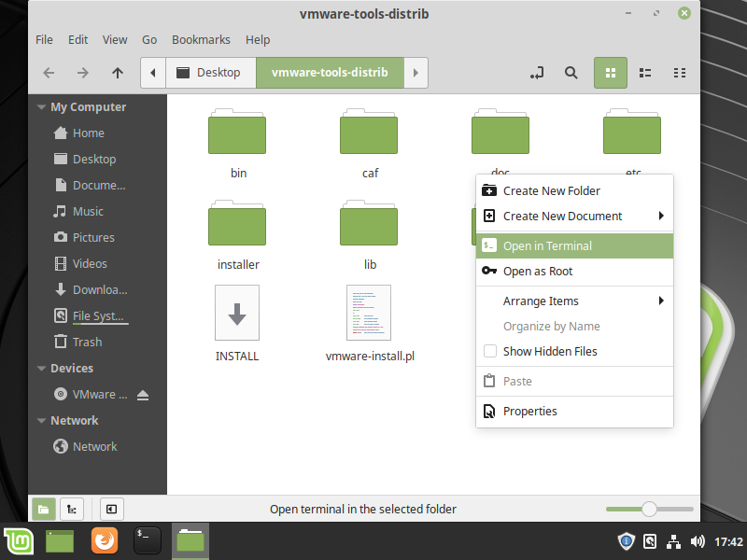The image size is (747, 560).
Task: Open Documents in the sidebar
Action: (97, 185)
